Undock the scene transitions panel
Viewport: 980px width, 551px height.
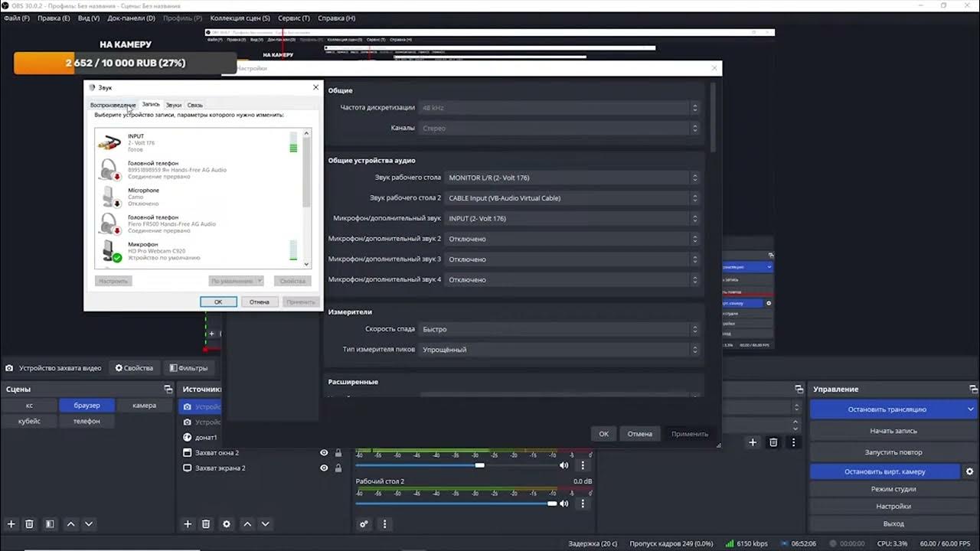[x=799, y=390]
